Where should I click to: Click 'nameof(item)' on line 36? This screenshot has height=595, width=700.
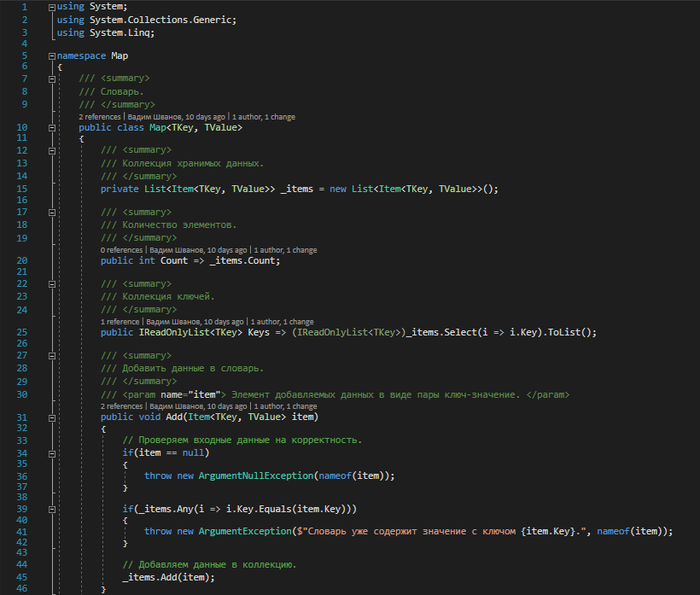click(x=351, y=476)
